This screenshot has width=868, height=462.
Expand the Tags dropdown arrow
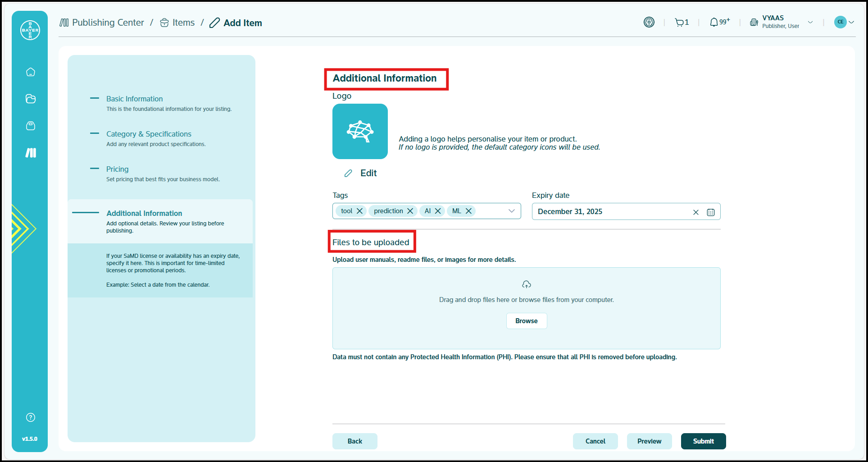point(512,211)
